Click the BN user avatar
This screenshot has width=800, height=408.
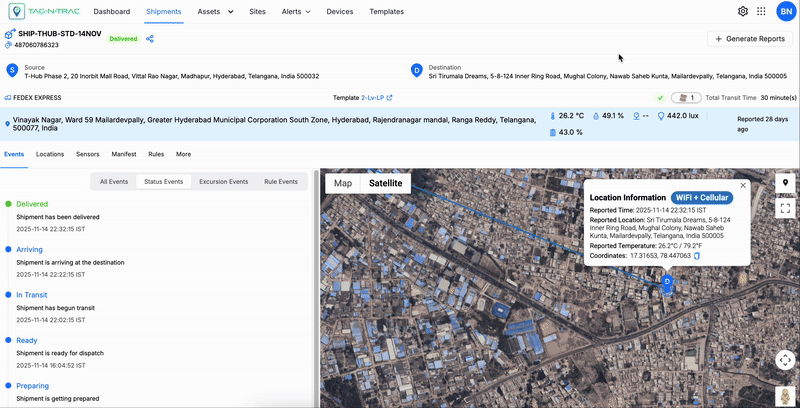(x=785, y=11)
